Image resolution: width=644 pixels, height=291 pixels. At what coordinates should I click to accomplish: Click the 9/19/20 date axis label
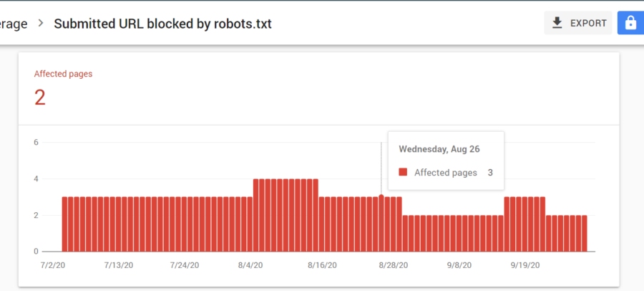click(525, 265)
